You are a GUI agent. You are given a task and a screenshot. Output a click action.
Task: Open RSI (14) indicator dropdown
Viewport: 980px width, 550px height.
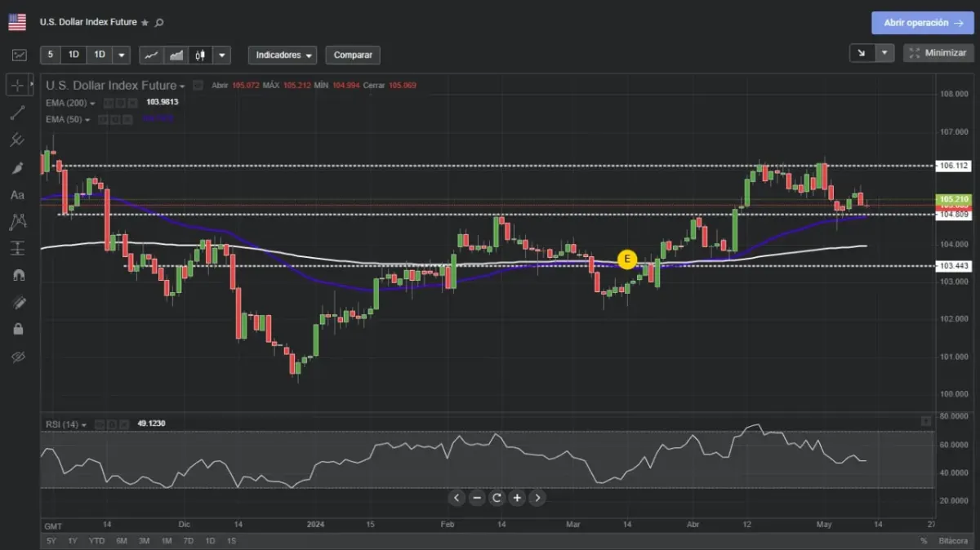(84, 425)
